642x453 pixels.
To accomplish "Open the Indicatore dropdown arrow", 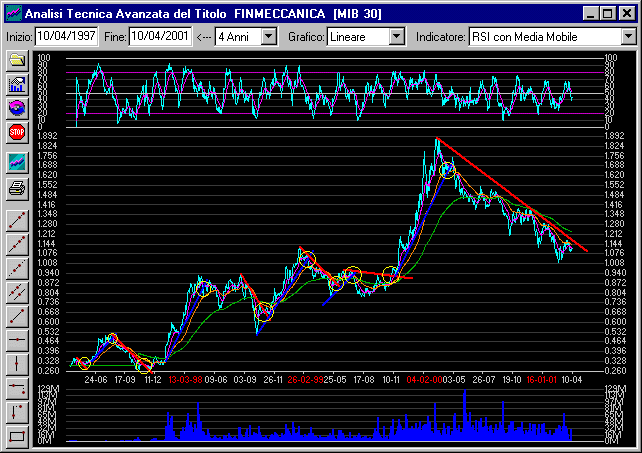I will (628, 36).
